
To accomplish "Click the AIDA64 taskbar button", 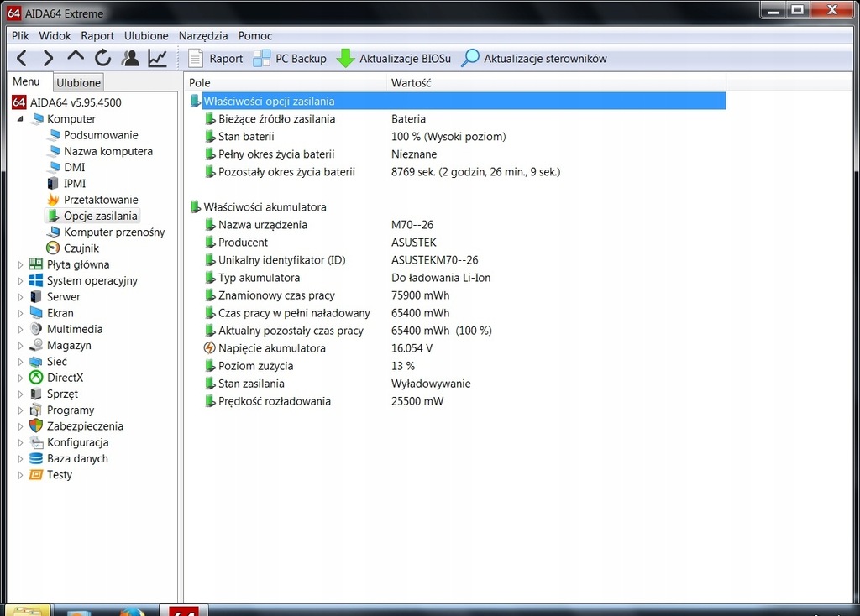I will [x=184, y=610].
